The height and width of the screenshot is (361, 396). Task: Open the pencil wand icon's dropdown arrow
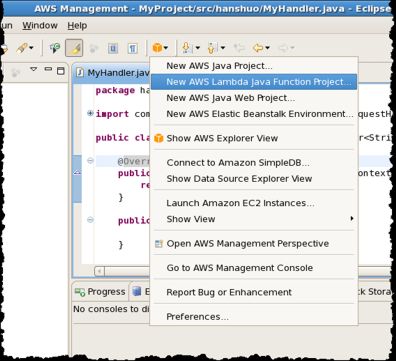click(x=31, y=48)
